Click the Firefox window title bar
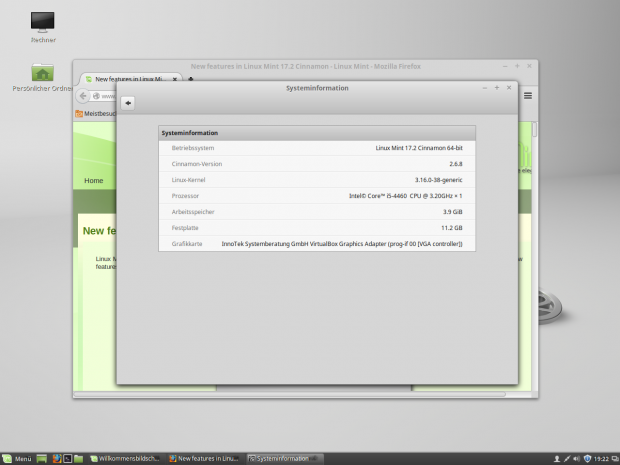Viewport: 620px width, 465px height. (x=305, y=66)
